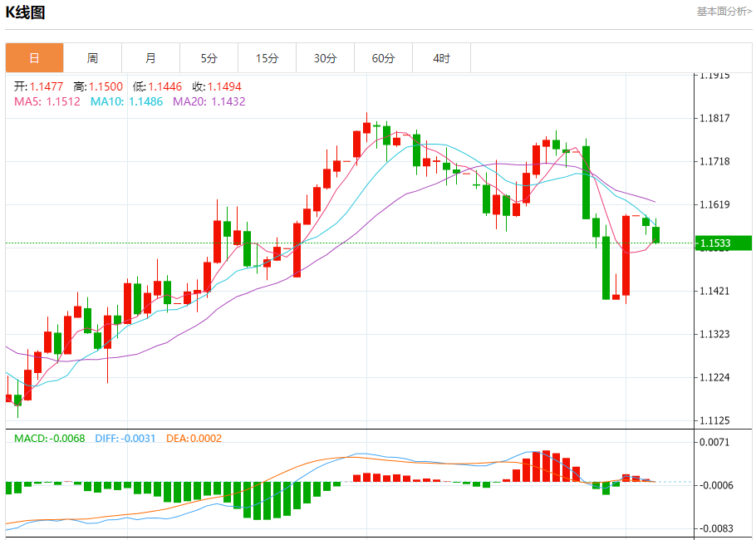
Task: Click the DEA indicator value label
Action: [x=194, y=439]
